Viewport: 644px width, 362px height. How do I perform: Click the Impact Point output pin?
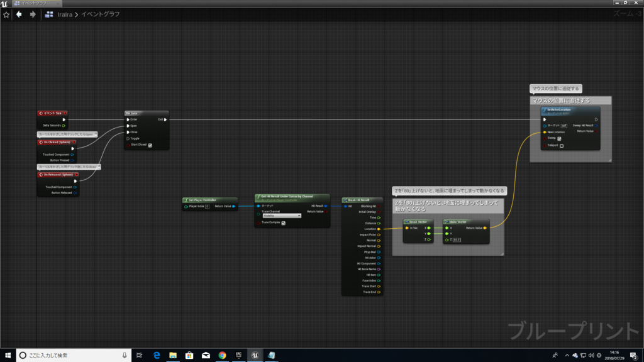tap(379, 235)
